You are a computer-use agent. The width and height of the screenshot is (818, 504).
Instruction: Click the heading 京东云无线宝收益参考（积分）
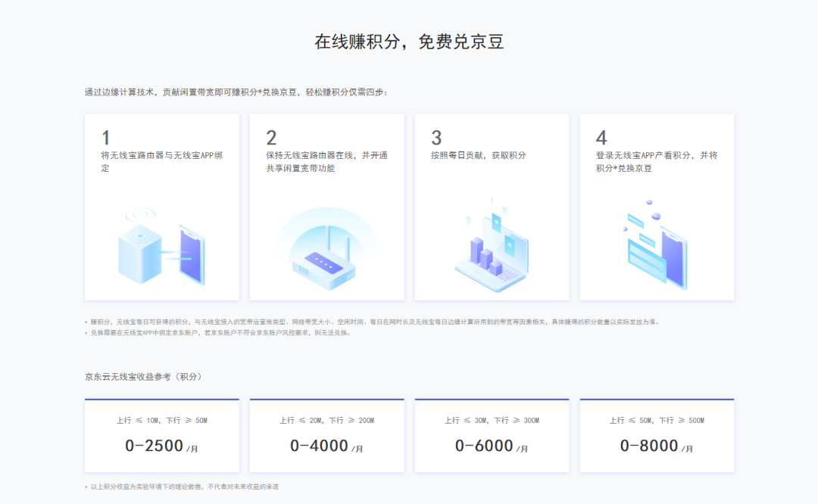coord(144,377)
